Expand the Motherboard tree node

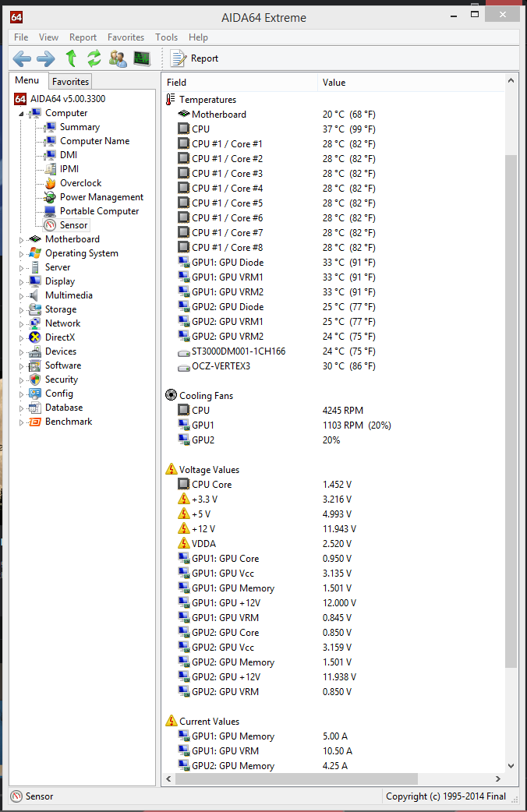pos(21,240)
